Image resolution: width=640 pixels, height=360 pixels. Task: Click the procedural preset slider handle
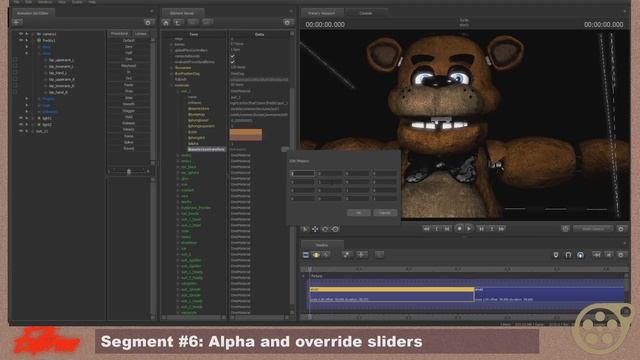coord(129,172)
